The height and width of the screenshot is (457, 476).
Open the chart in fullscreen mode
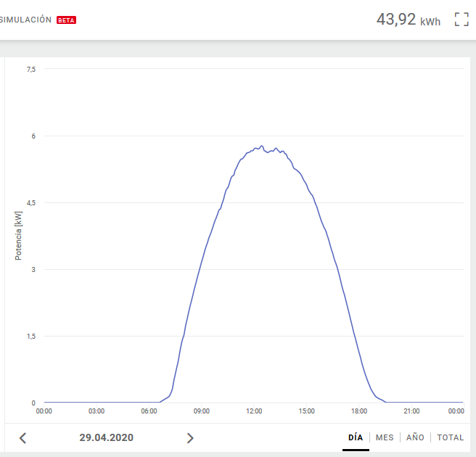point(461,20)
